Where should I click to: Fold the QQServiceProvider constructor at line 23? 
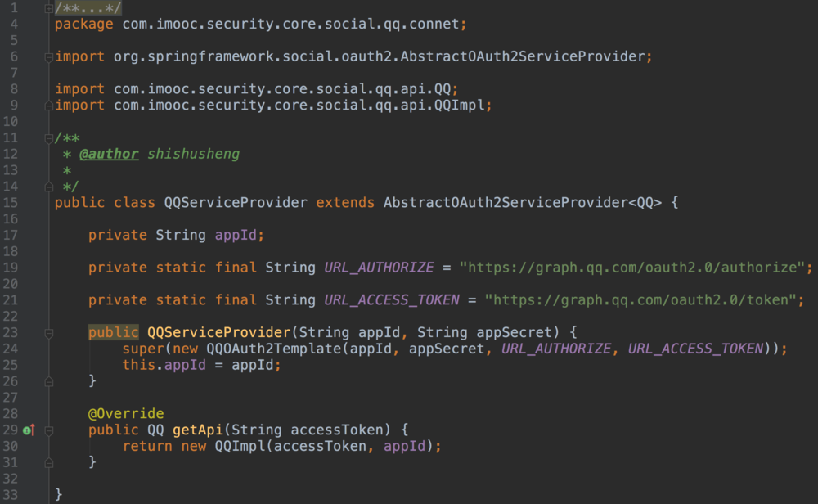point(49,332)
